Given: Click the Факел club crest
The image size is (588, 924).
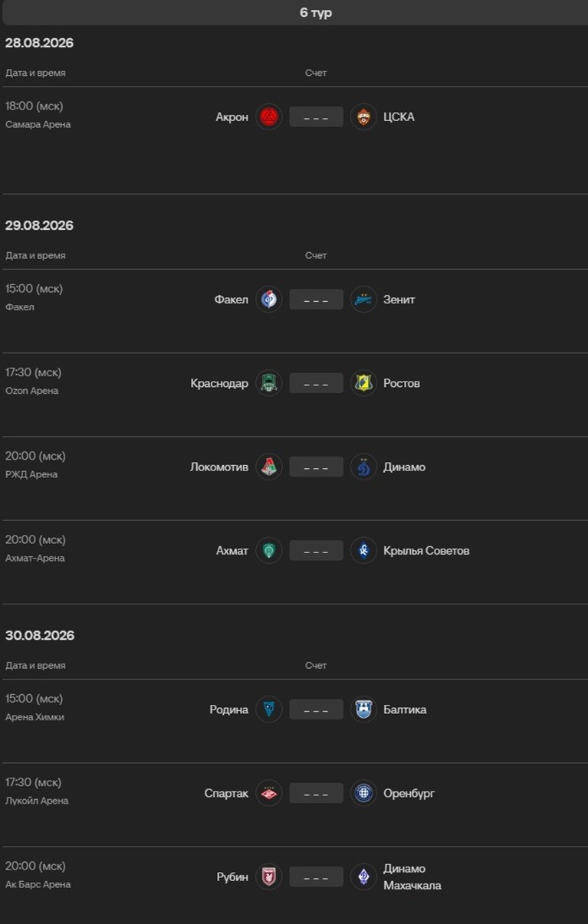Looking at the screenshot, I should 269,299.
